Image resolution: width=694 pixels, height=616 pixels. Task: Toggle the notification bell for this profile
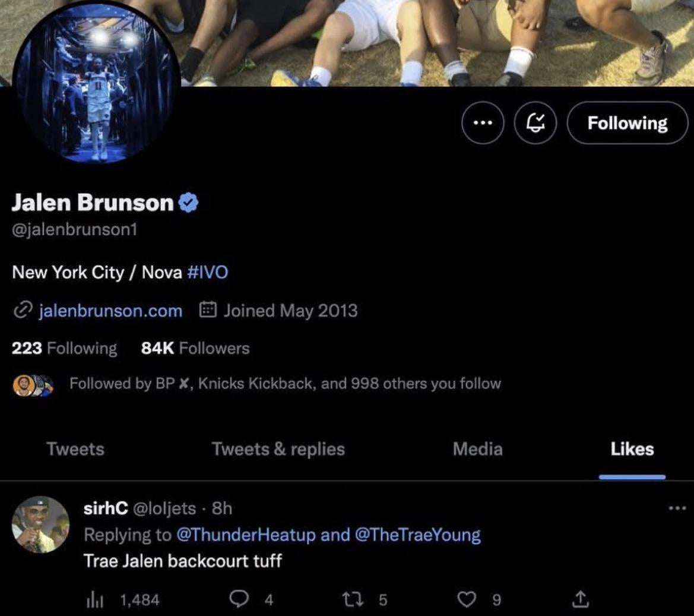(x=535, y=123)
